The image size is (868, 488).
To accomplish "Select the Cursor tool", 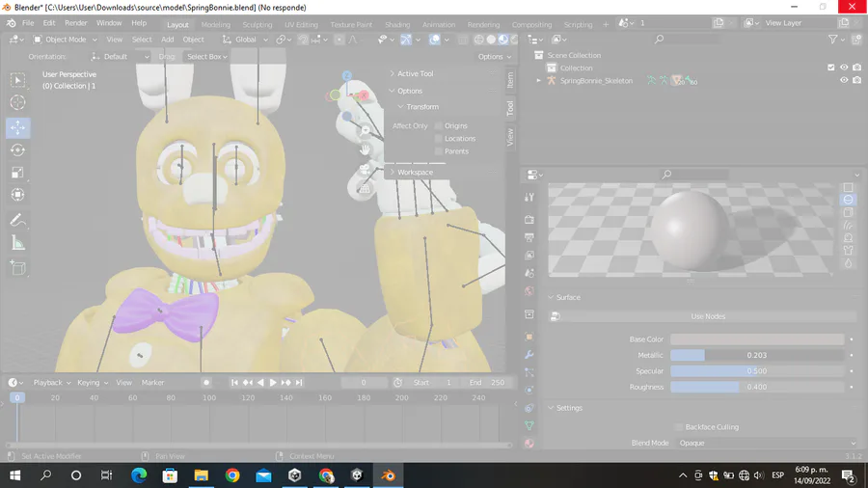I will (x=17, y=102).
